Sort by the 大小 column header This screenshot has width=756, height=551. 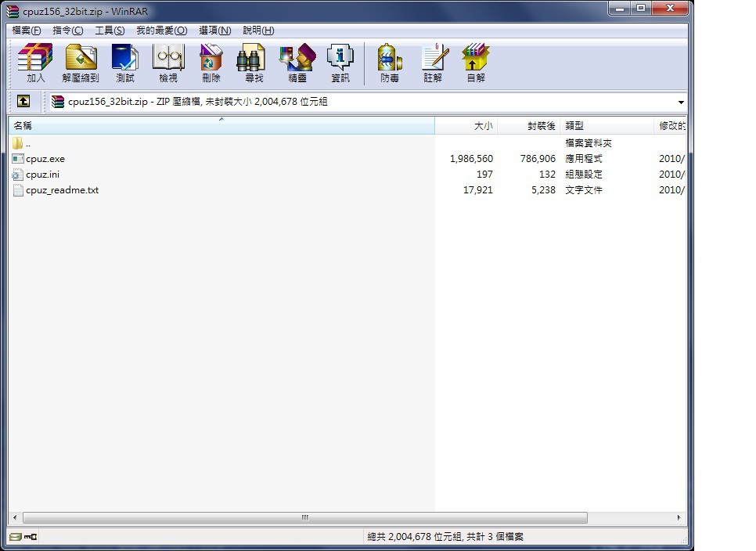pyautogui.click(x=466, y=126)
